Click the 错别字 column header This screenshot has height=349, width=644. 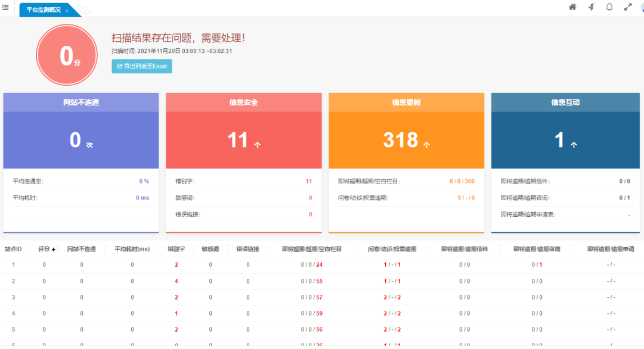(x=177, y=249)
